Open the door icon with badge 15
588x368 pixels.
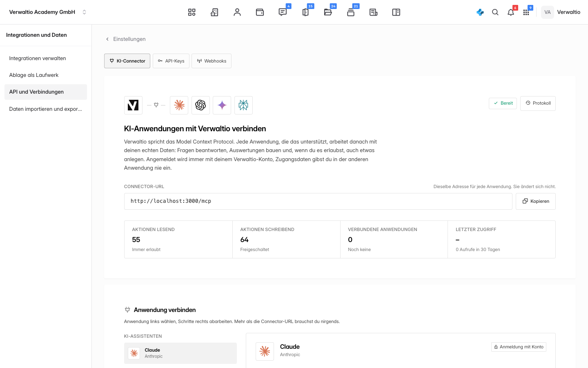click(305, 12)
